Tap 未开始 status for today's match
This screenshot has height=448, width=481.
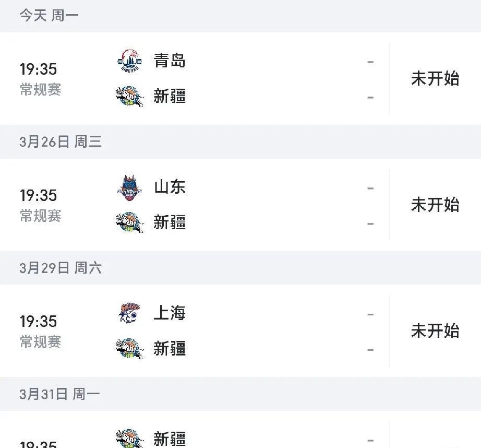click(x=435, y=79)
